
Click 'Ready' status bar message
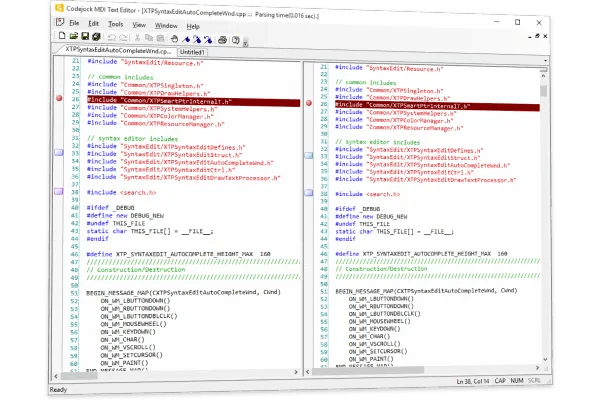point(58,390)
